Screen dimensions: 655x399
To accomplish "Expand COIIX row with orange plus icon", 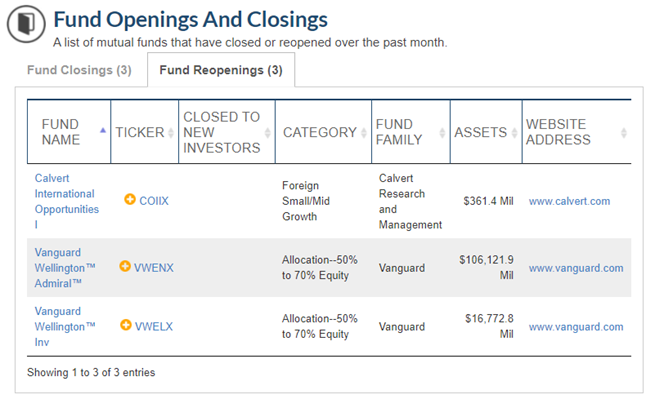I will click(x=130, y=199).
